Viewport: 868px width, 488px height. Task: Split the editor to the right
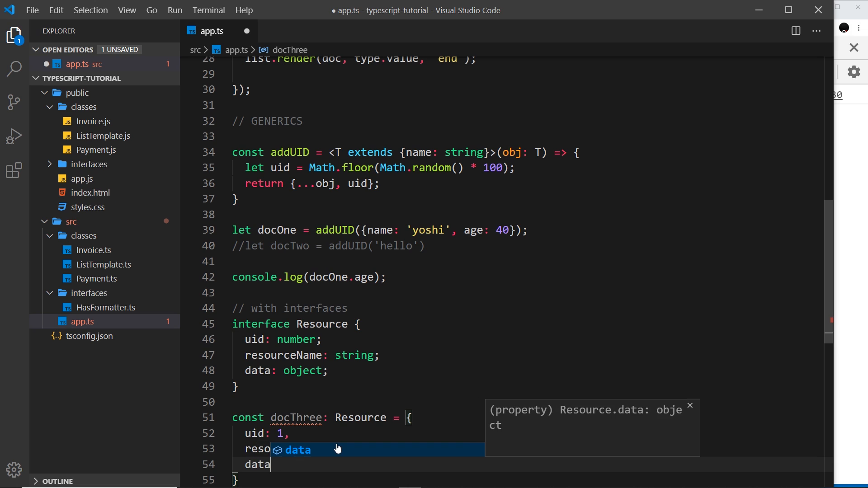pos(796,31)
